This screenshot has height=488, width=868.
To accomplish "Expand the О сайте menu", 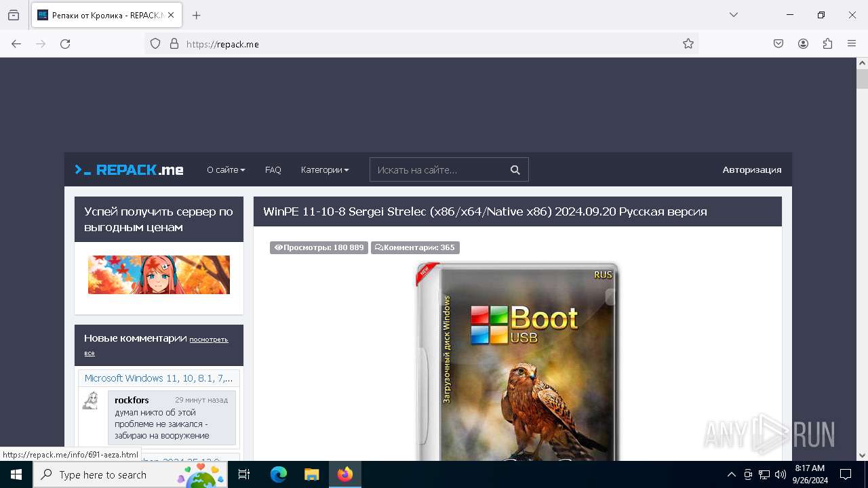I will click(x=226, y=169).
